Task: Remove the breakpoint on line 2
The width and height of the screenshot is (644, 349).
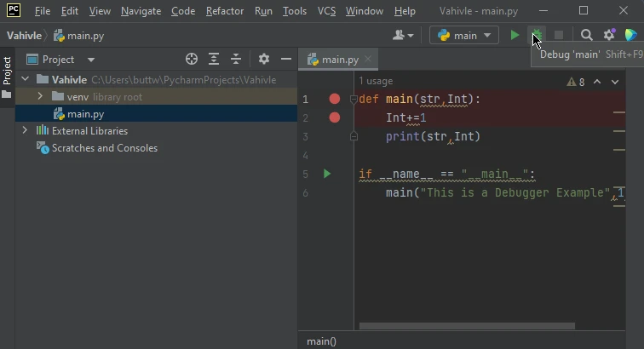Action: (334, 117)
